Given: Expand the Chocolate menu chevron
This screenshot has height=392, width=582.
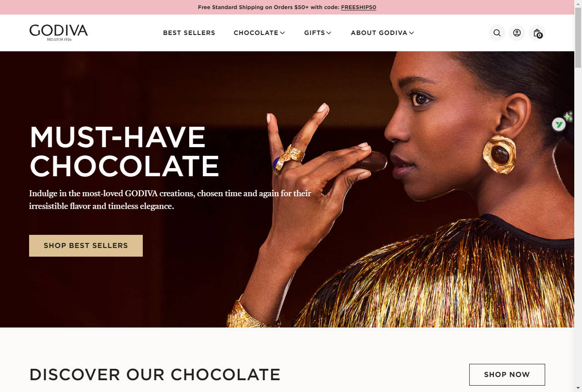Looking at the screenshot, I should [x=282, y=33].
